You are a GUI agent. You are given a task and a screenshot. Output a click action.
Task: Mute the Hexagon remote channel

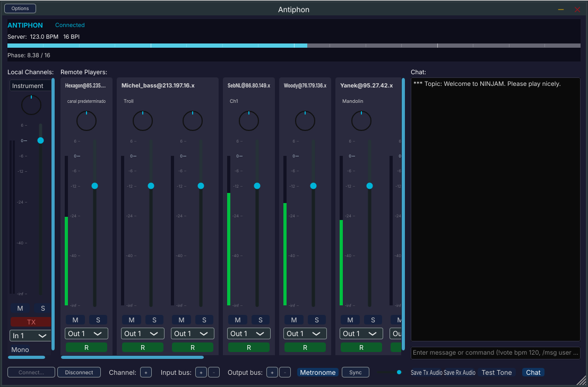click(75, 320)
